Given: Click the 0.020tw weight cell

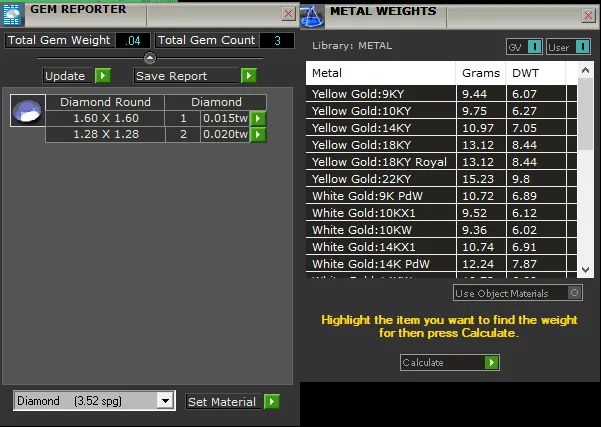Looking at the screenshot, I should [x=225, y=135].
